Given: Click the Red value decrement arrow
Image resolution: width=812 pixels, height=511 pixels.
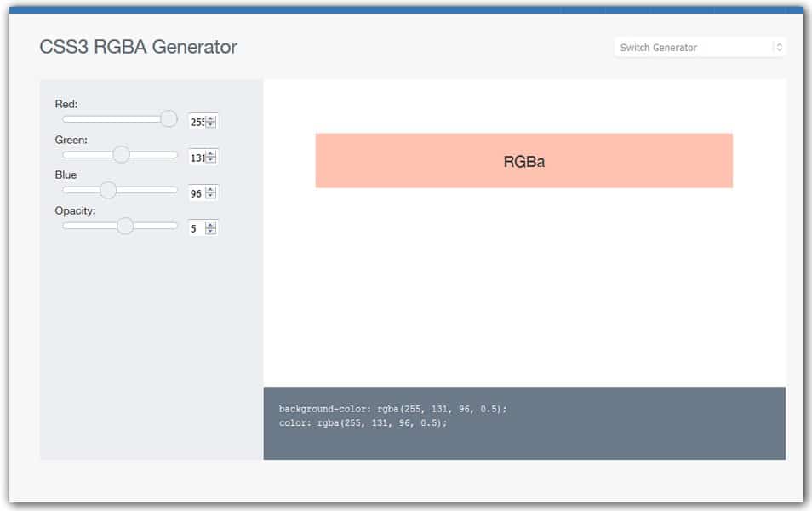Looking at the screenshot, I should pyautogui.click(x=210, y=123).
